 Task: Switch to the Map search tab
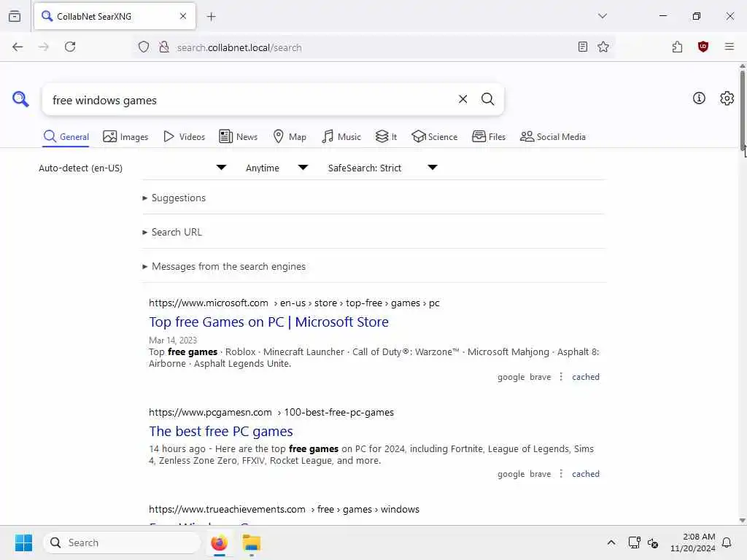pyautogui.click(x=290, y=137)
